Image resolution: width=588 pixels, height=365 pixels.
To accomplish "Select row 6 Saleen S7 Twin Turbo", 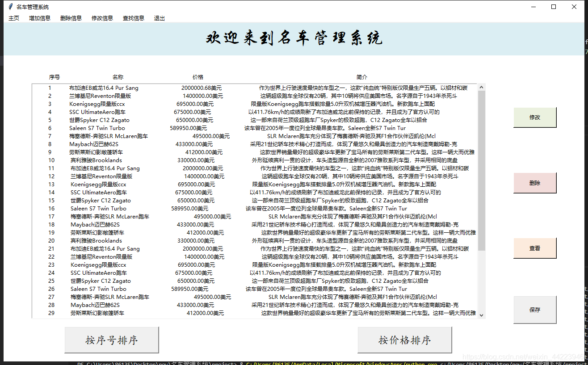I will coord(255,128).
